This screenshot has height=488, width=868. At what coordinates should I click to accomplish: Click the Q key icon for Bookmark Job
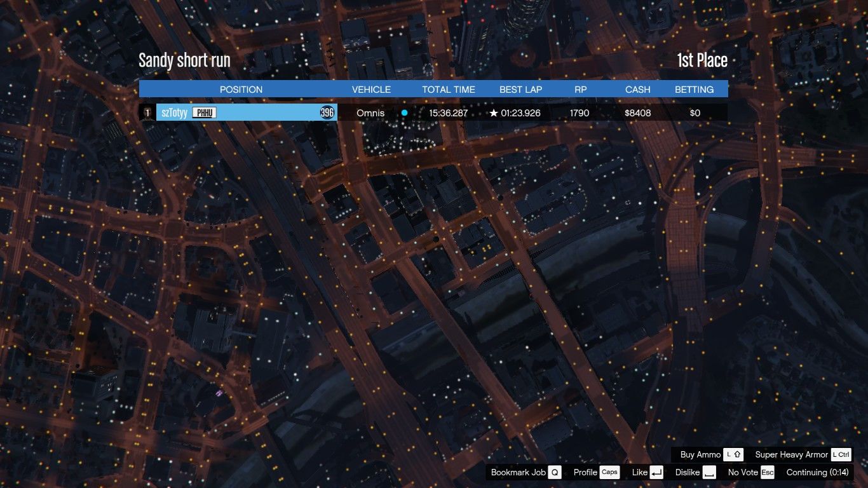(555, 472)
